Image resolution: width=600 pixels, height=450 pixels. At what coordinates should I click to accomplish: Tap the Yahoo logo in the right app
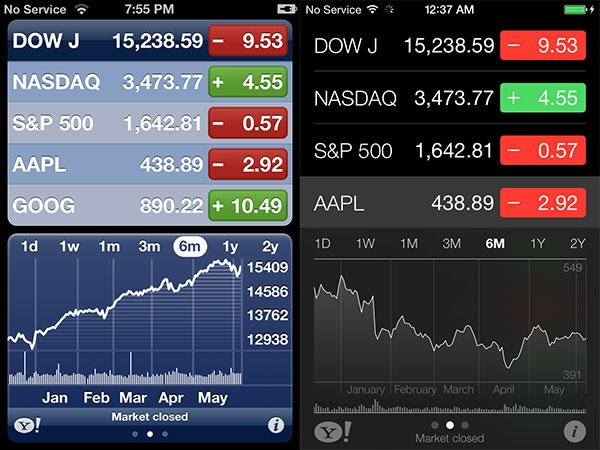tap(333, 432)
